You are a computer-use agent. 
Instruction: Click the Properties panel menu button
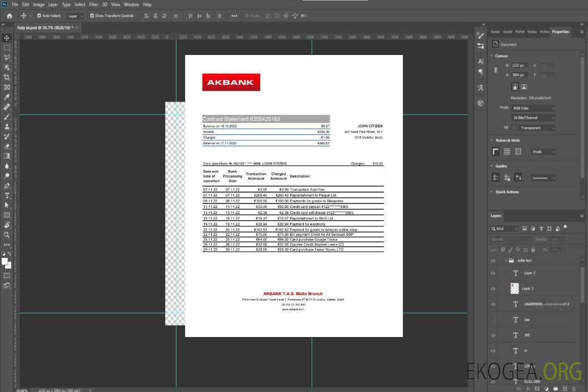(581, 32)
